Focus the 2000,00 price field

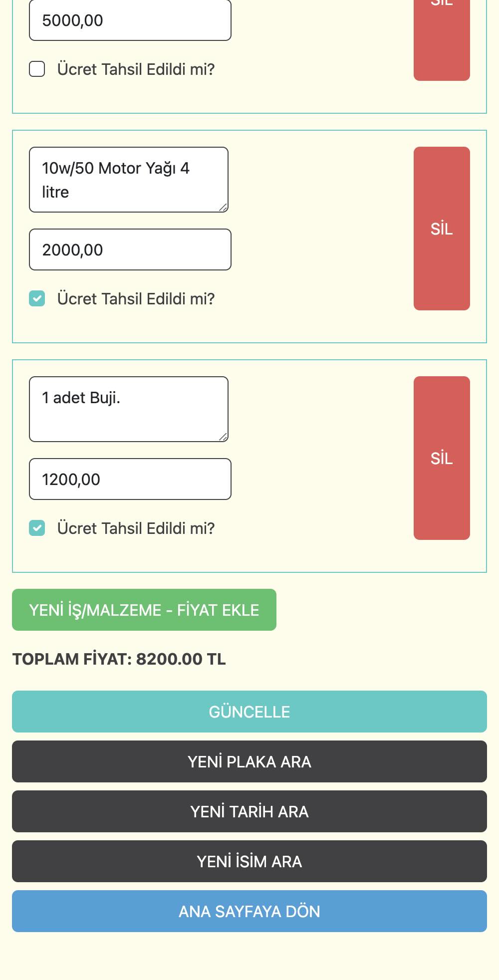coord(130,249)
